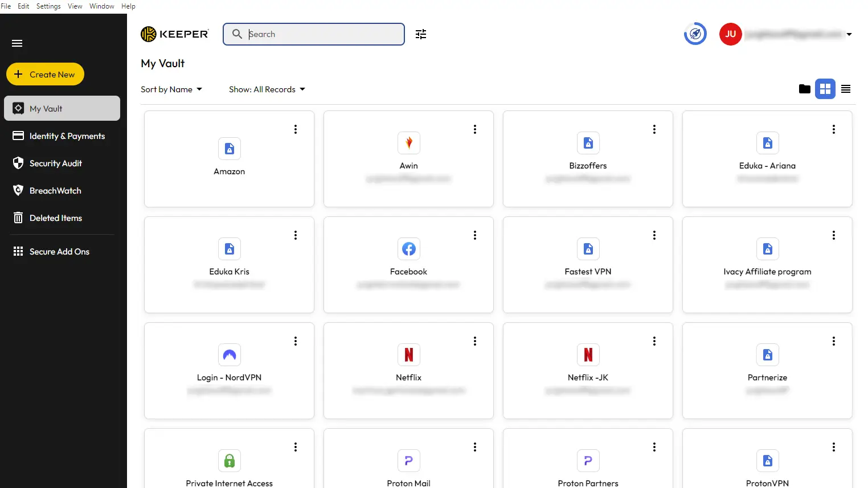
Task: Open the three-dot menu on Facebook card
Action: (475, 235)
